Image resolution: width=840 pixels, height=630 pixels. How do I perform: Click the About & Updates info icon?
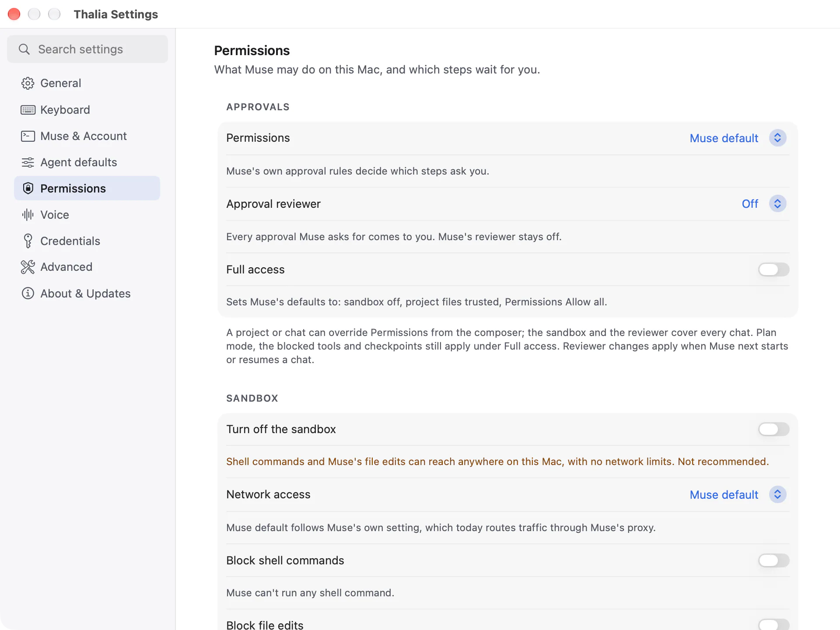pos(28,293)
